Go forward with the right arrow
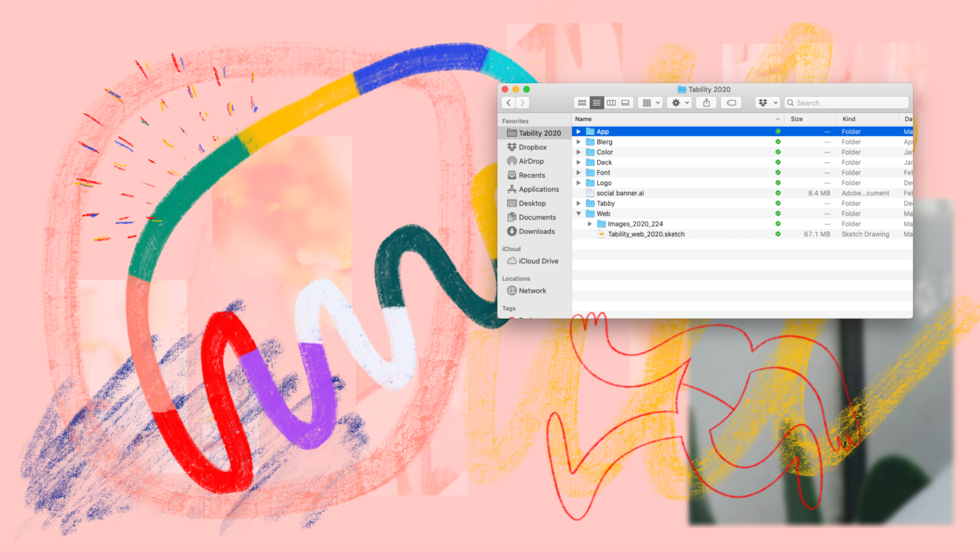This screenshot has width=980, height=551. point(522,103)
